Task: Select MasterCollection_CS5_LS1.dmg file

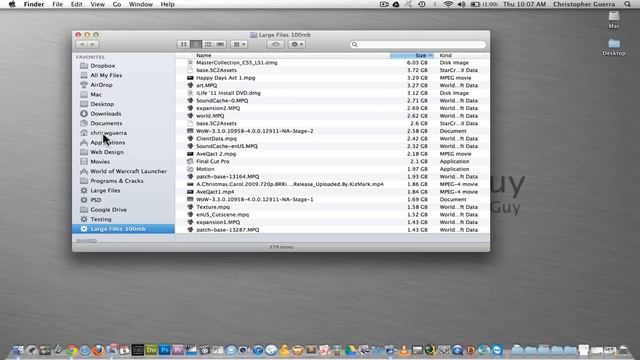Action: (x=332, y=63)
